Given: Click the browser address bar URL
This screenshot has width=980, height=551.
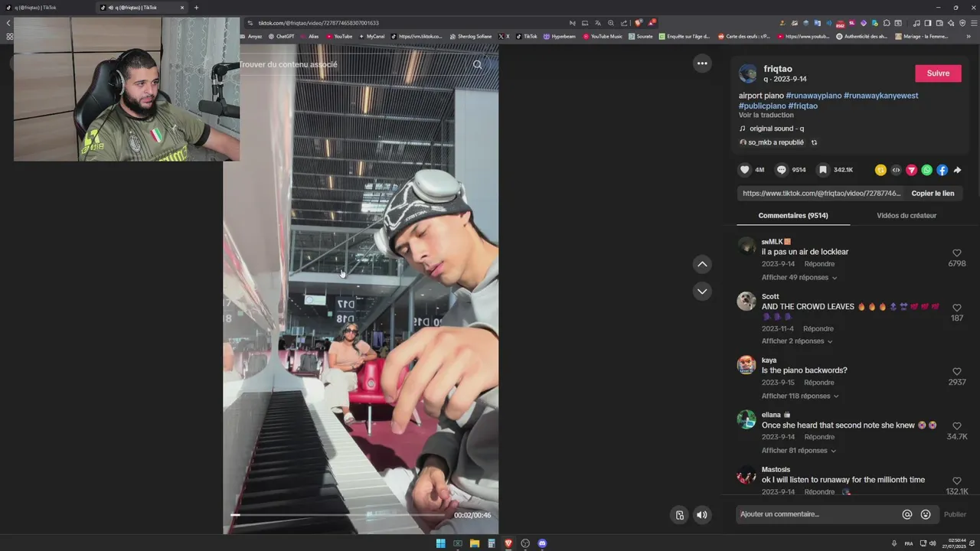Looking at the screenshot, I should [x=318, y=23].
